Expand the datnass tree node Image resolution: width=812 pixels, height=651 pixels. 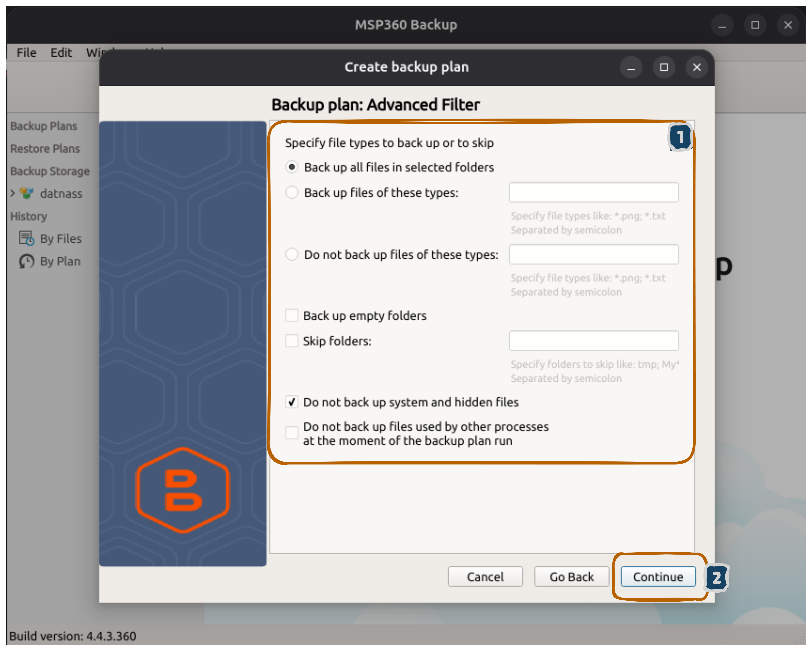click(12, 193)
